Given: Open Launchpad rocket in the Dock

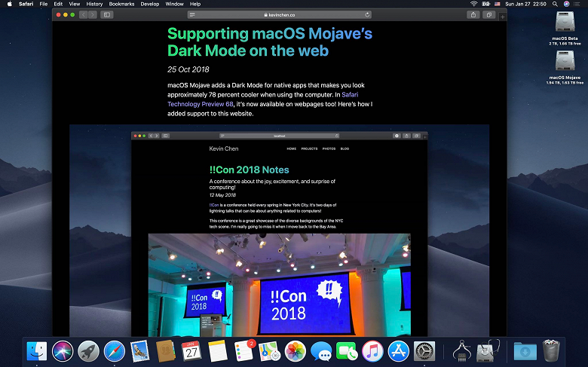Looking at the screenshot, I should pyautogui.click(x=88, y=351).
